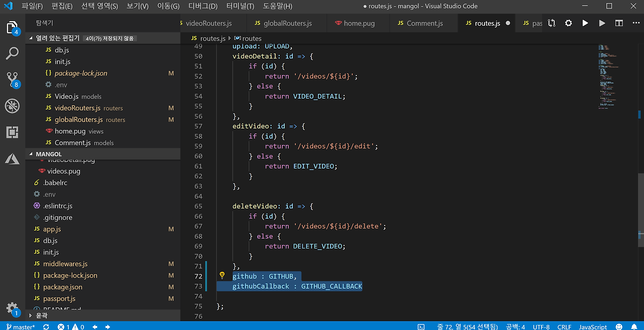
Task: Open the 파일(F) menu
Action: [x=32, y=6]
